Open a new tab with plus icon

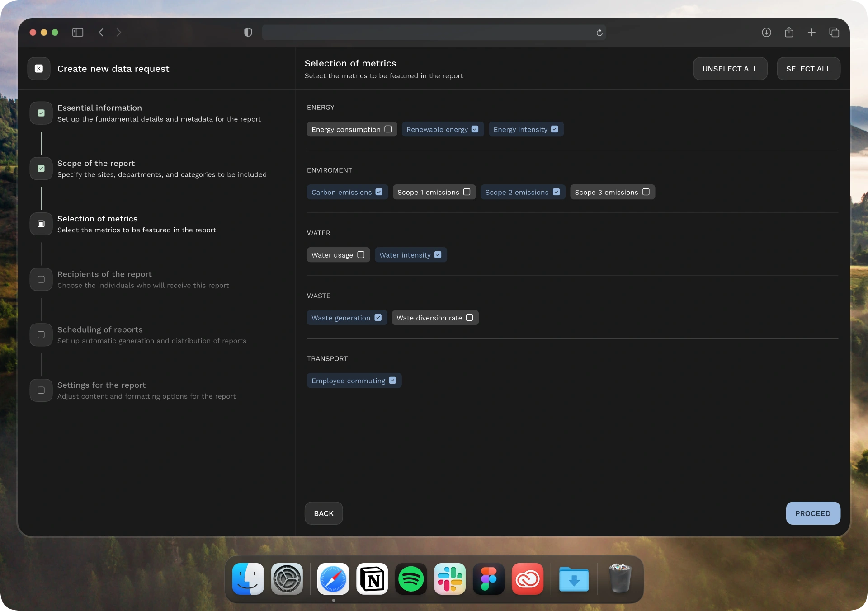pyautogui.click(x=811, y=33)
